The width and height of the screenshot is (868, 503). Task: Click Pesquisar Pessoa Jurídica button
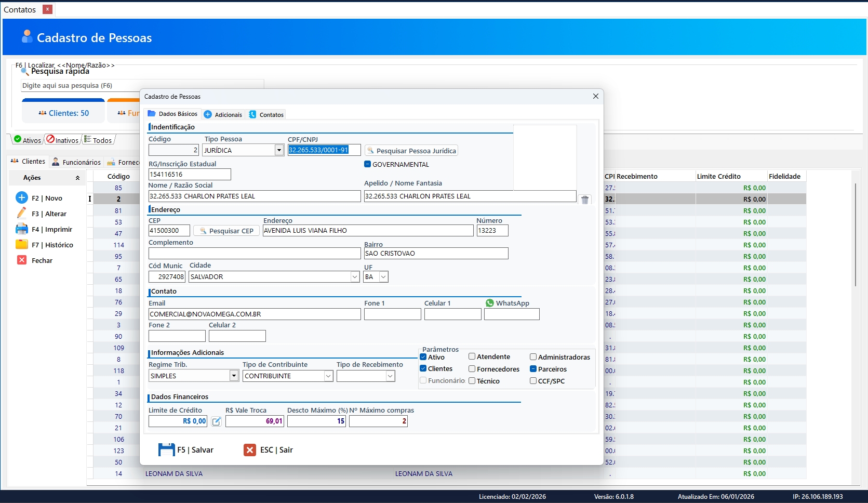pyautogui.click(x=411, y=151)
